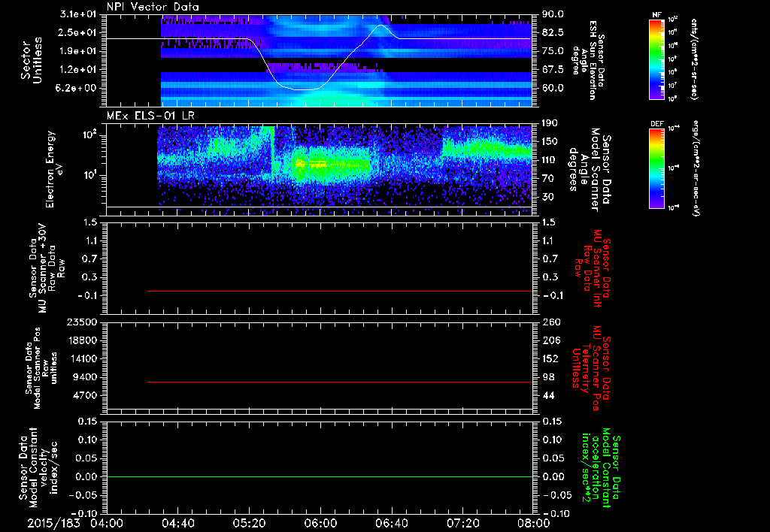Click the bright yellow peak in ELS spectrogram
The height and width of the screenshot is (532, 770).
(x=312, y=163)
